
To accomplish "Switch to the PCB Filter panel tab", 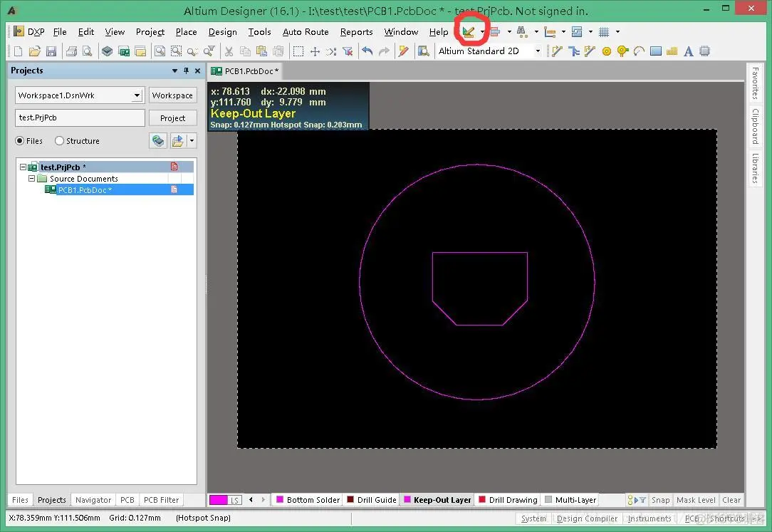I will pos(161,500).
